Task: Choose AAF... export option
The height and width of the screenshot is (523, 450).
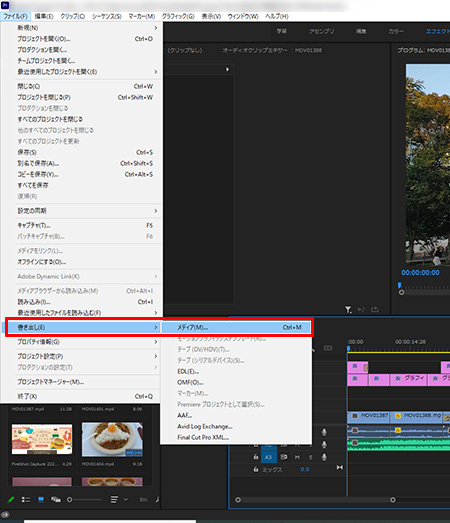Action: pos(236,415)
